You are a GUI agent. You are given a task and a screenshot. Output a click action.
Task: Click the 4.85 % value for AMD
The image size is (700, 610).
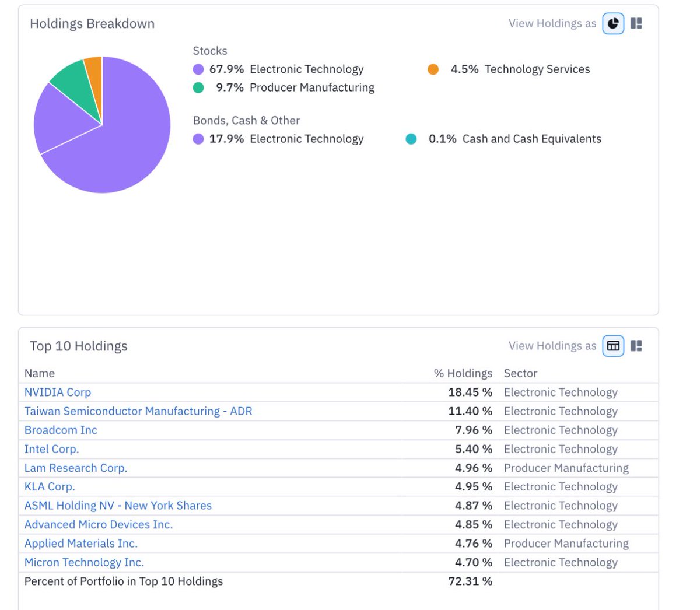coord(474,524)
